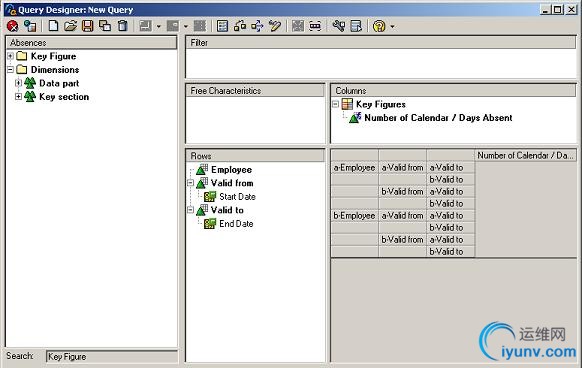Select the Key section tree item

pyautogui.click(x=64, y=97)
